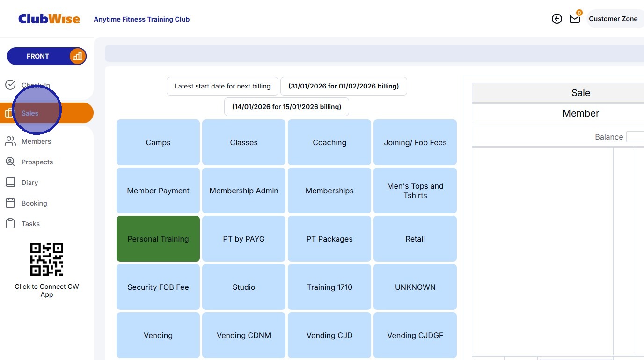Screen dimensions: 644x360
Task: Click the QR code to connect app
Action: coord(47,259)
